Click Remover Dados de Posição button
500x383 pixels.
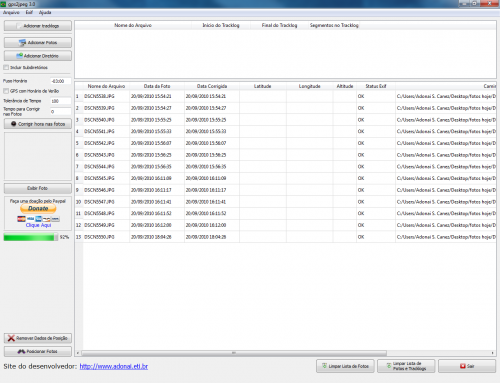38,338
